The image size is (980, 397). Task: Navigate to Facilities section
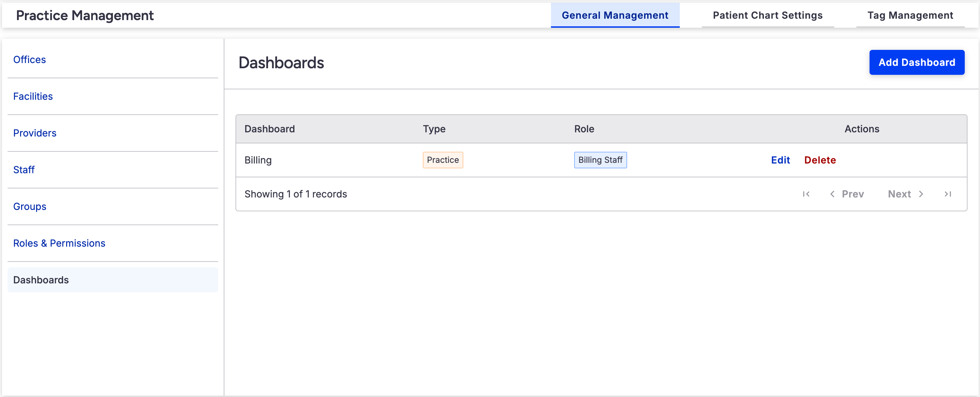[x=33, y=96]
